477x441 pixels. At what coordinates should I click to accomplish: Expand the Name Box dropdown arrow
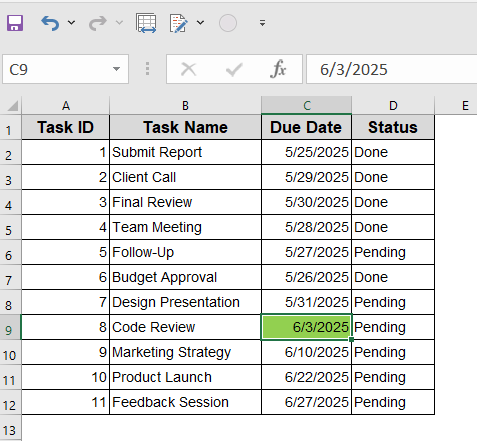click(116, 69)
